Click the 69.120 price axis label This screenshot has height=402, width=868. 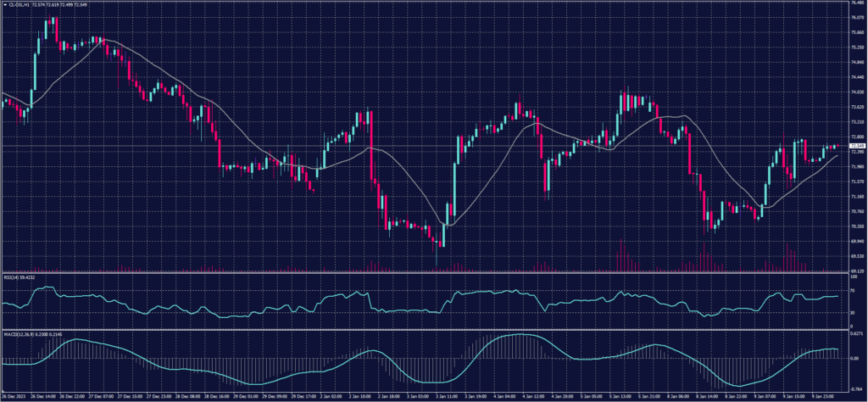(856, 271)
